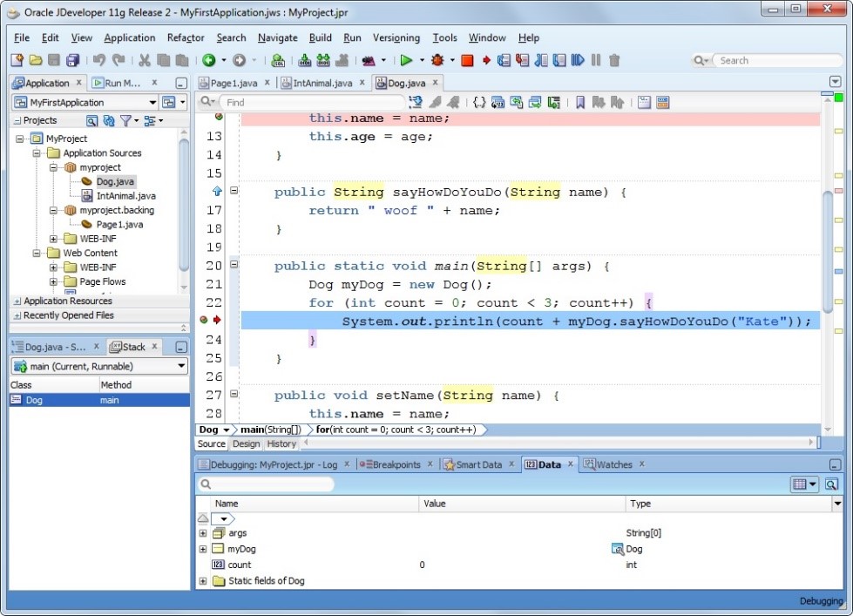The image size is (853, 616).
Task: Open the Refactor menu
Action: 186,37
